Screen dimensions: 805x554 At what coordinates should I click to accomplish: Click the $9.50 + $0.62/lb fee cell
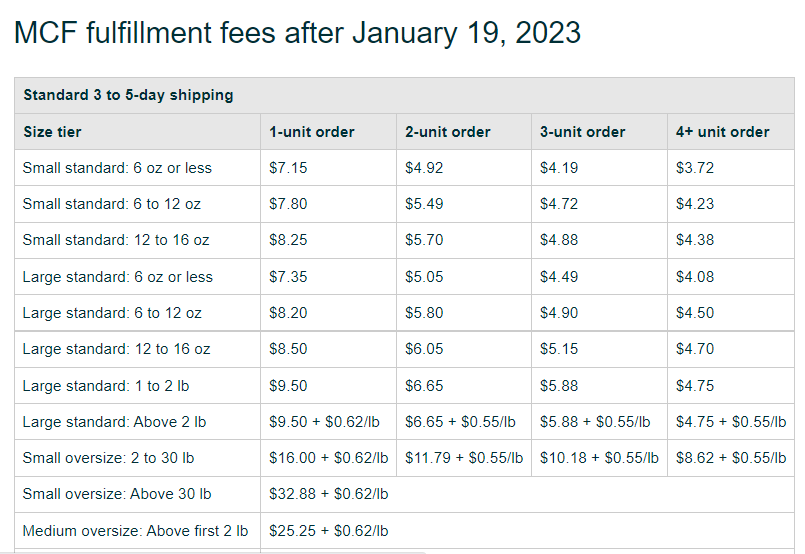324,422
